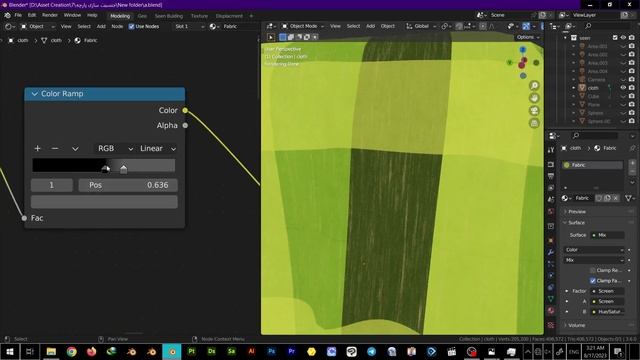640x360 pixels.
Task: Toggle visibility eye of cloth object
Action: pyautogui.click(x=623, y=88)
